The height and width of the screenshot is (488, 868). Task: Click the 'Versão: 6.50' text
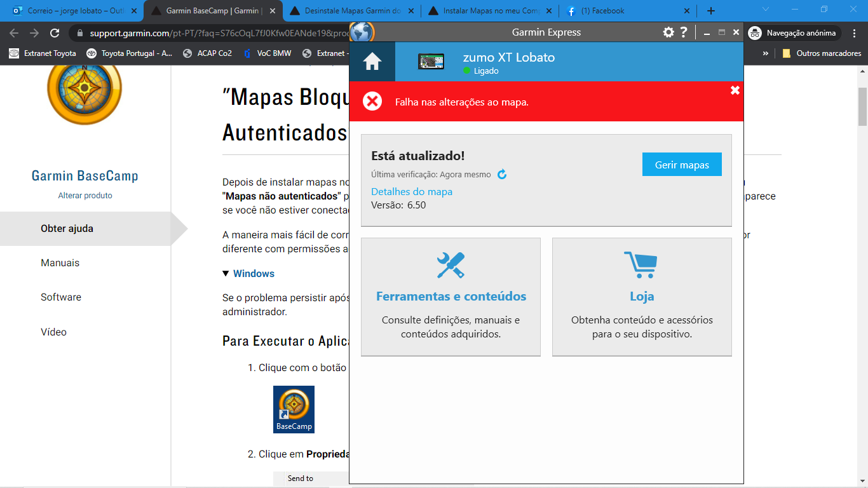pos(398,205)
